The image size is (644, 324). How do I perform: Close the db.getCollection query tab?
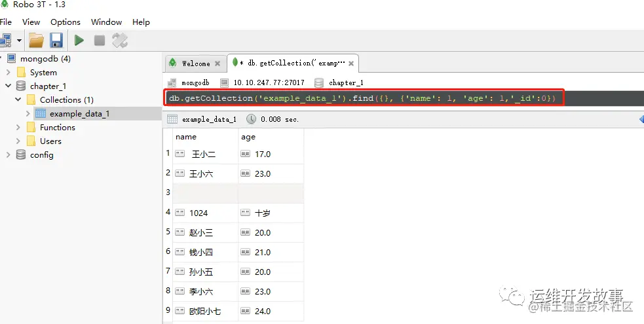[351, 63]
